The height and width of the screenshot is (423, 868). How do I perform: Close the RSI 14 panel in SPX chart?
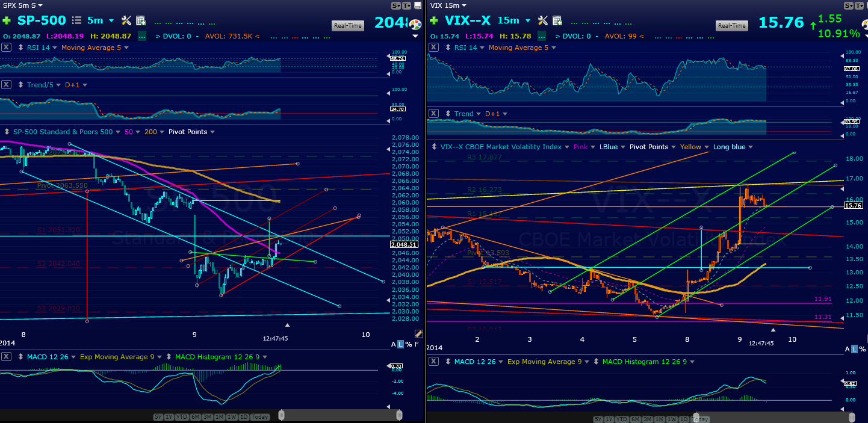point(5,48)
